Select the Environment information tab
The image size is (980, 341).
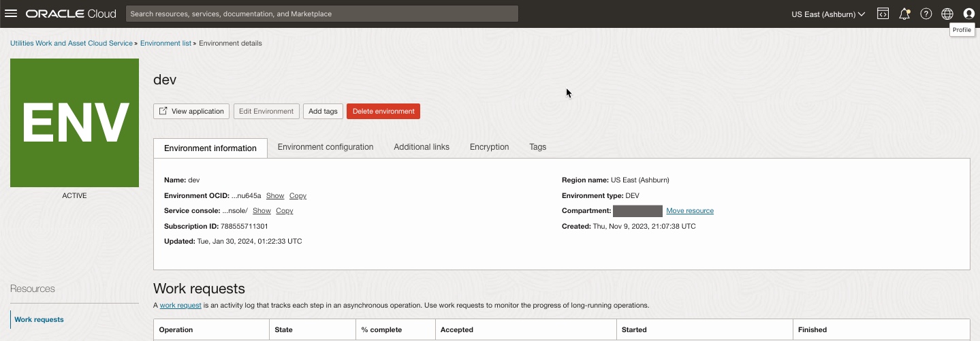(x=210, y=148)
